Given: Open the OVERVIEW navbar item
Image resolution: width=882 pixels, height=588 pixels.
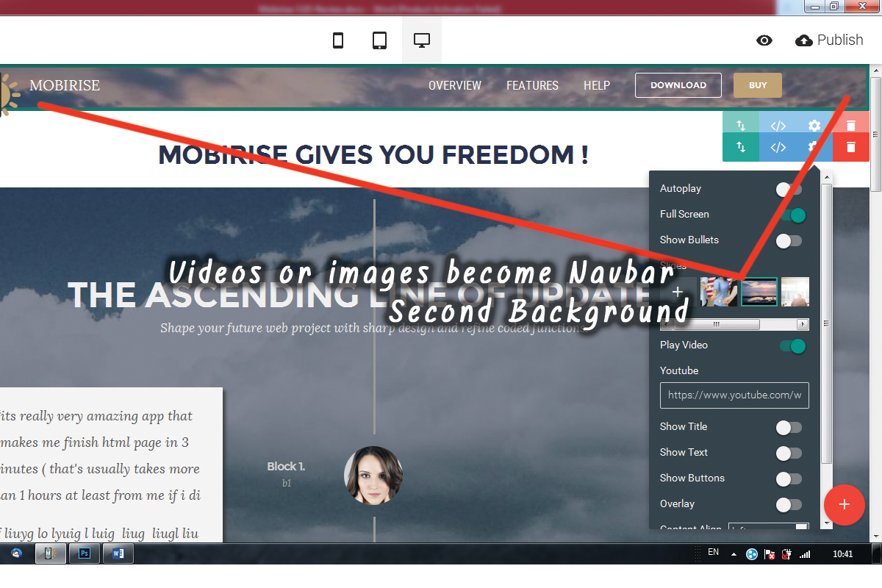Looking at the screenshot, I should click(x=454, y=85).
